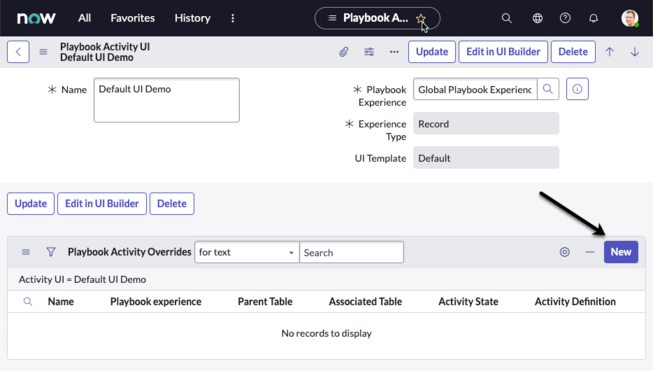Click 'Playbook Activity UI' form title text
This screenshot has height=371, width=653.
[105, 47]
